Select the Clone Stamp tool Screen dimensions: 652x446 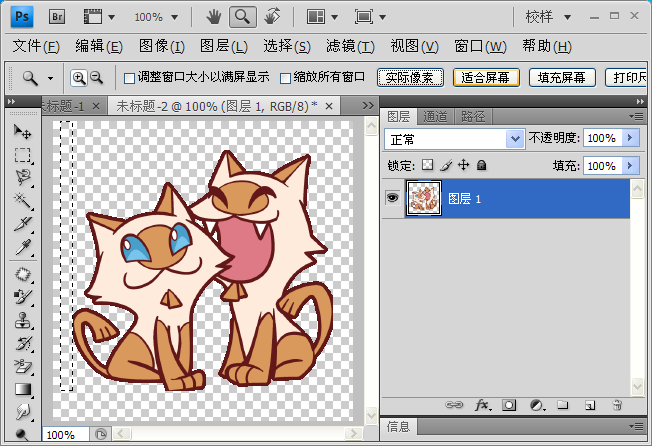(22, 320)
